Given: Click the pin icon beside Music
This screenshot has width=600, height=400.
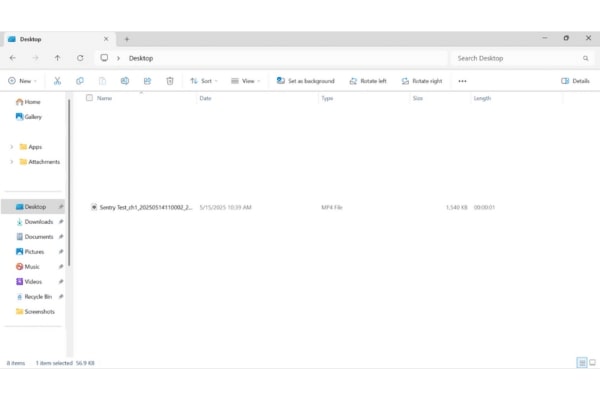Looking at the screenshot, I should pyautogui.click(x=61, y=266).
